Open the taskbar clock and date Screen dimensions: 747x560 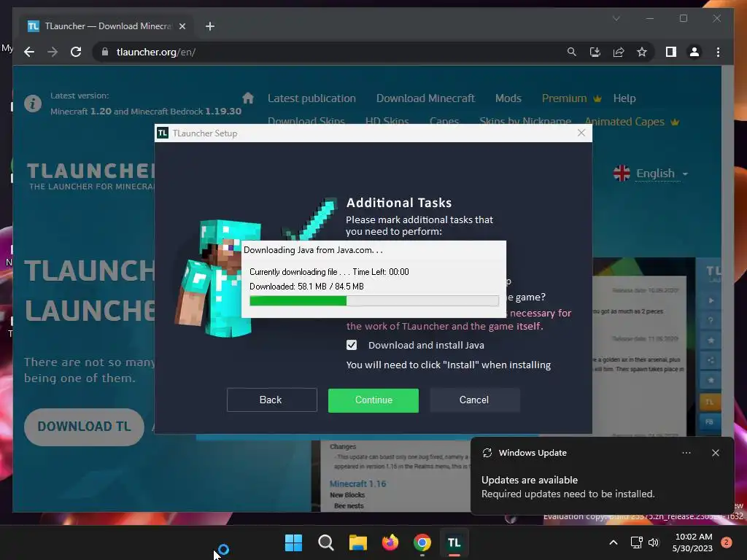coord(693,542)
